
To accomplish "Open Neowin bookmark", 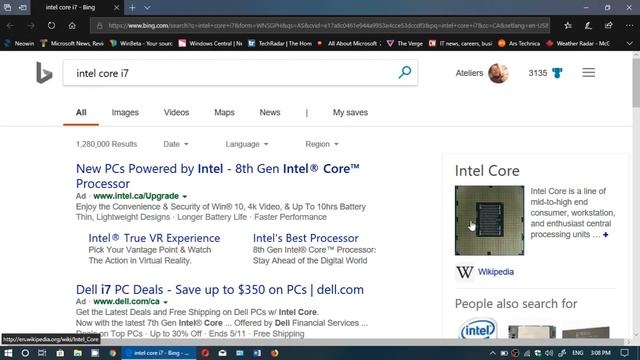I will click(19, 43).
